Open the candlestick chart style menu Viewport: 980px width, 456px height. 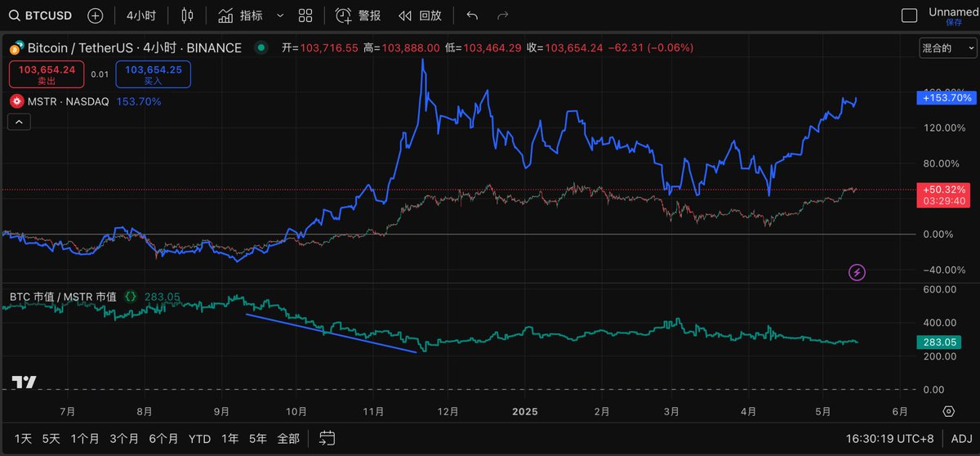[188, 16]
